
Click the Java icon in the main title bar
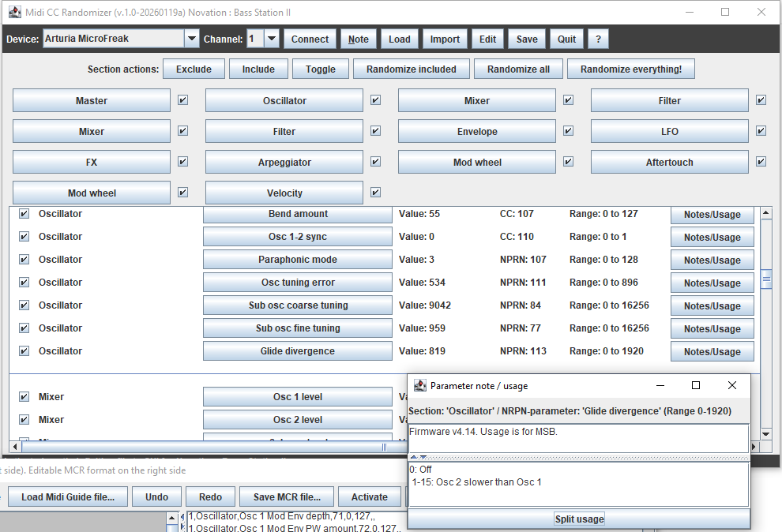click(x=14, y=12)
